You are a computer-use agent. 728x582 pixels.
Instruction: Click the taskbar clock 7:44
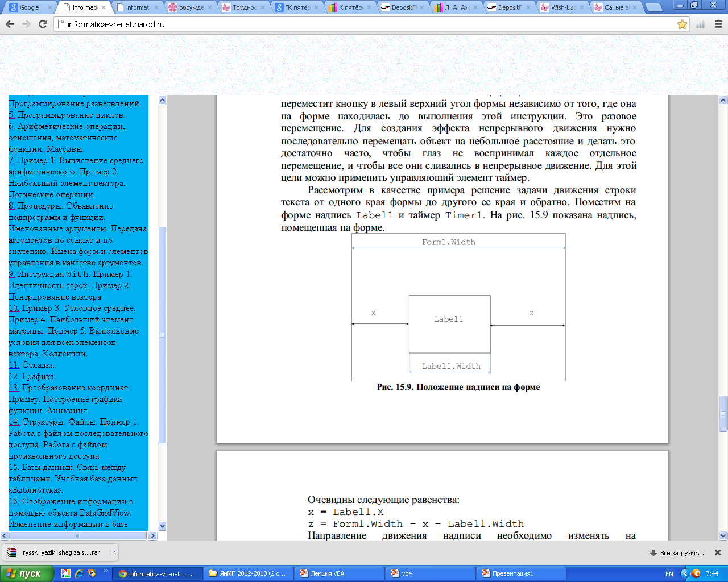(712, 574)
